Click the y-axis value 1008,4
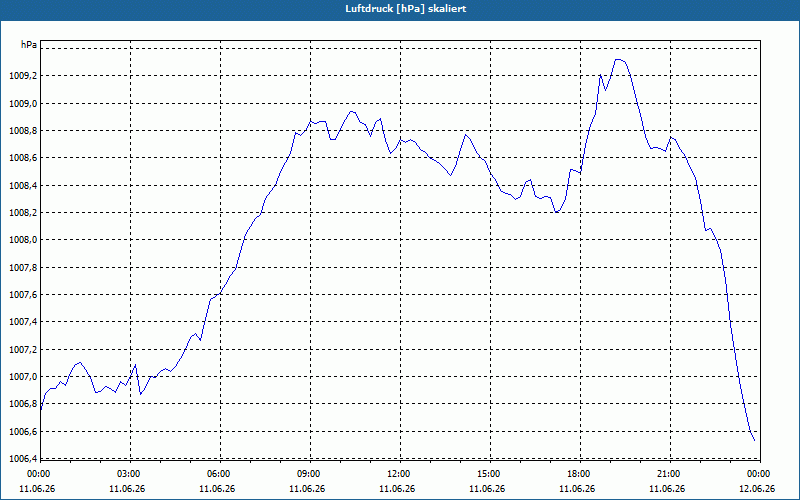 [23, 186]
